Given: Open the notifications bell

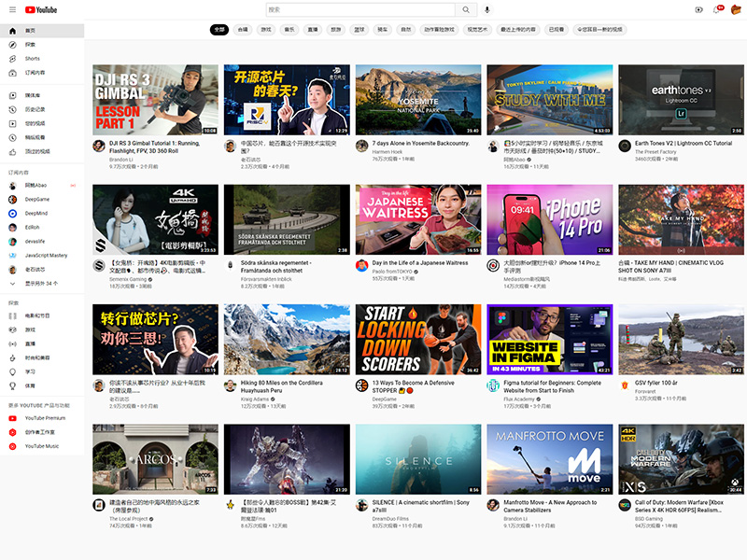Looking at the screenshot, I should pyautogui.click(x=714, y=10).
